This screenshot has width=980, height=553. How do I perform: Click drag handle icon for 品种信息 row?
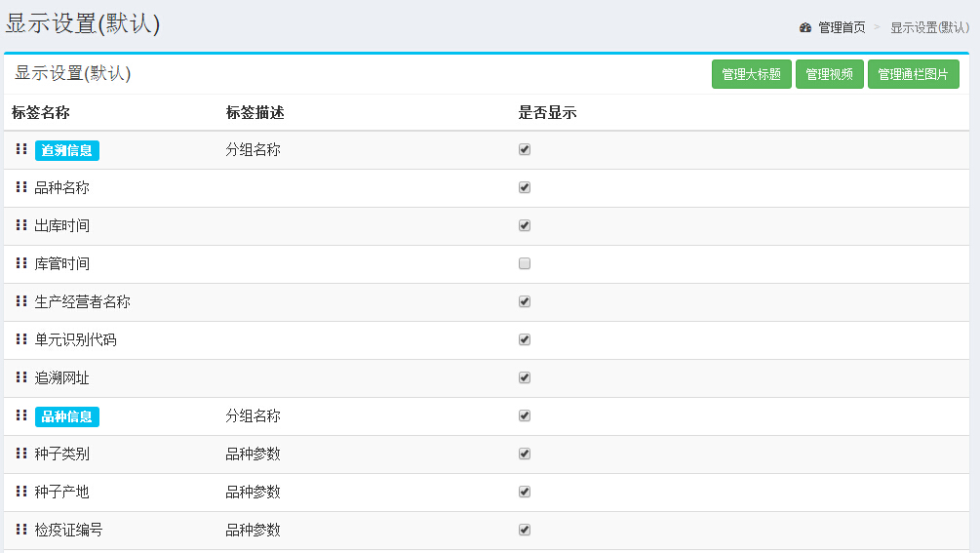click(21, 415)
